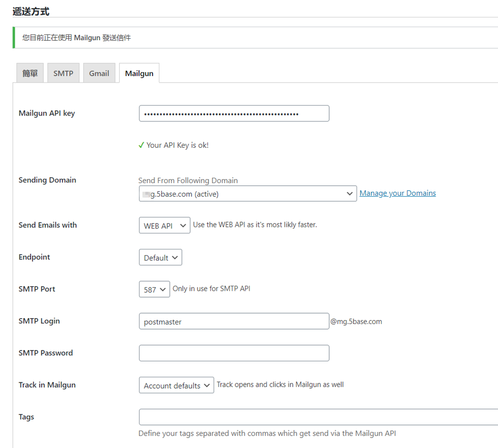498x448 pixels.
Task: Open the SMTP tab
Action: point(63,73)
